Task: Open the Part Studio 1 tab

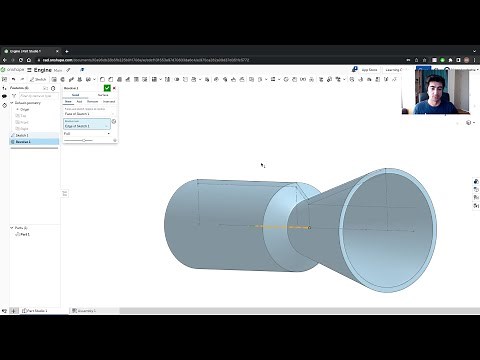Action: 35,311
